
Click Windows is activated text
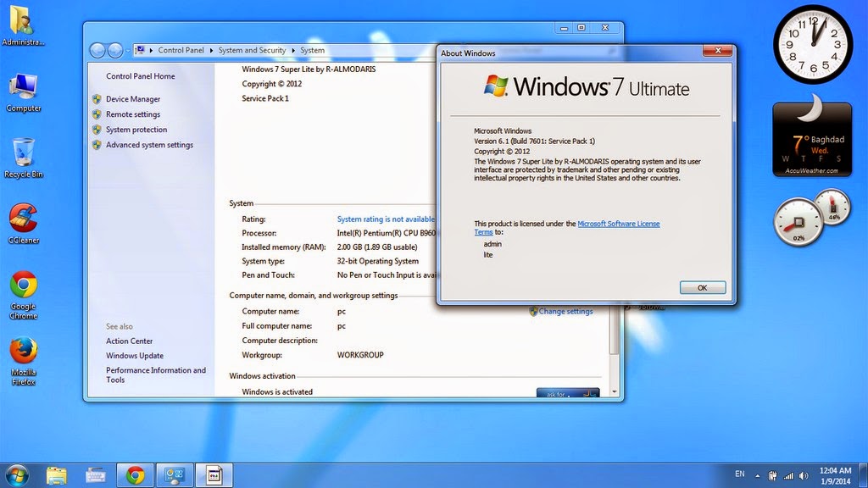[277, 391]
